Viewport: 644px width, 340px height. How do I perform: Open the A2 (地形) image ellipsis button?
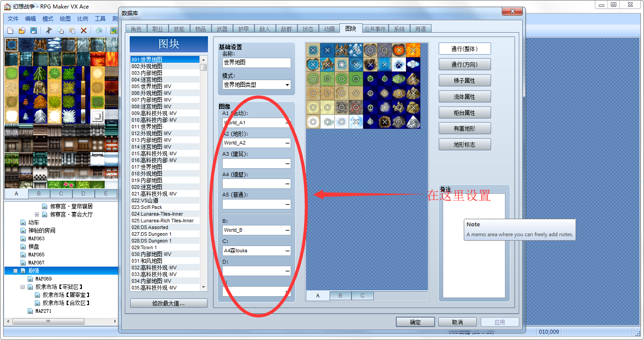pyautogui.click(x=288, y=143)
